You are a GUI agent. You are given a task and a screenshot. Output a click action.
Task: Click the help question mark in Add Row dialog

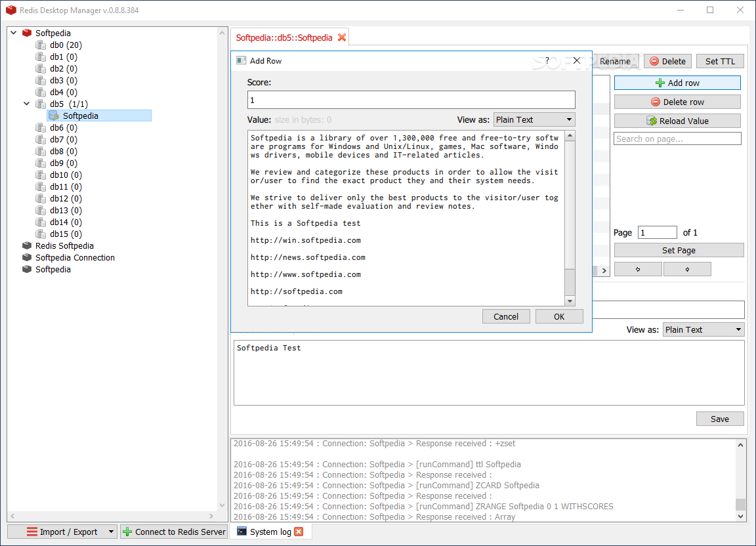pos(547,61)
